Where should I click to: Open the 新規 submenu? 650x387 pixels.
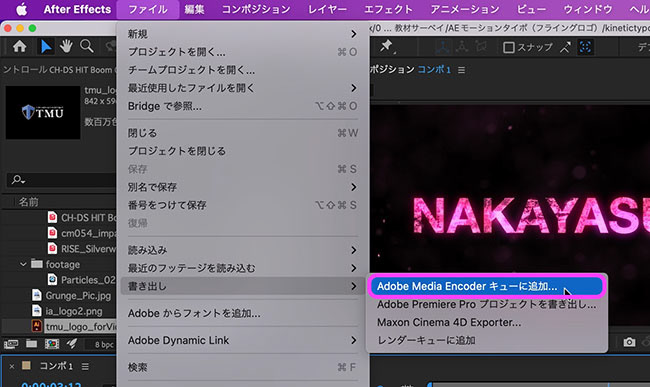click(243, 34)
